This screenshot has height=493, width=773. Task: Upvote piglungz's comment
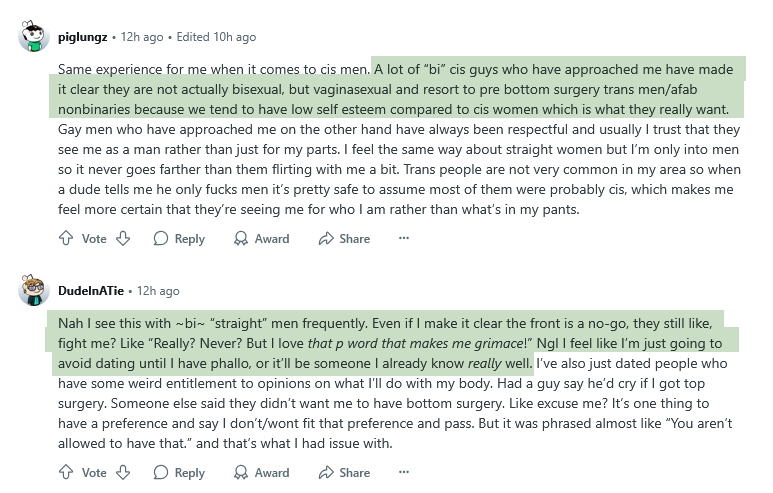(66, 239)
